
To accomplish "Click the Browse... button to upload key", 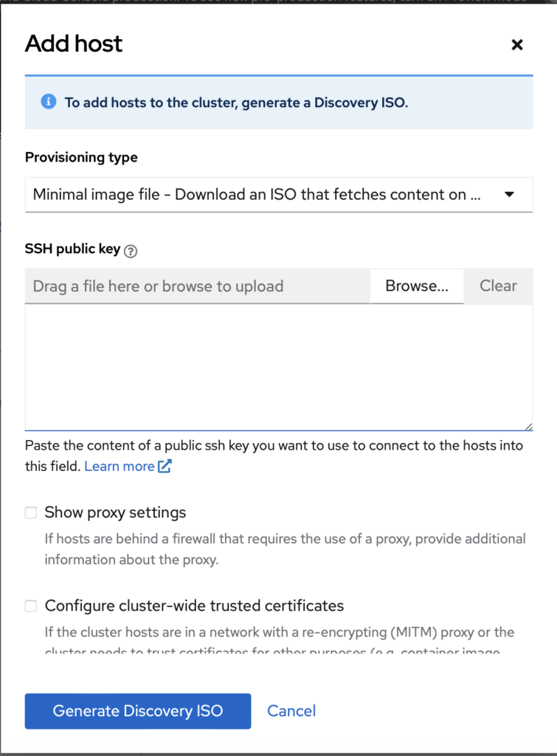I will click(x=417, y=286).
